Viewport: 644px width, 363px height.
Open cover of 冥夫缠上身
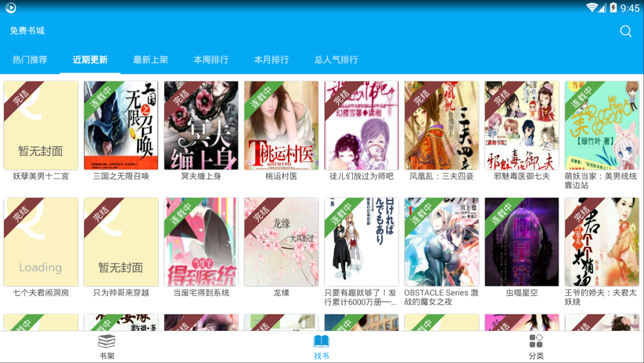(201, 125)
